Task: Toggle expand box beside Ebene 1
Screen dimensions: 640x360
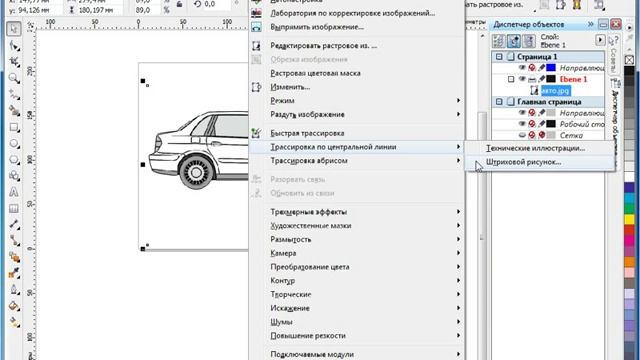Action: (511, 79)
